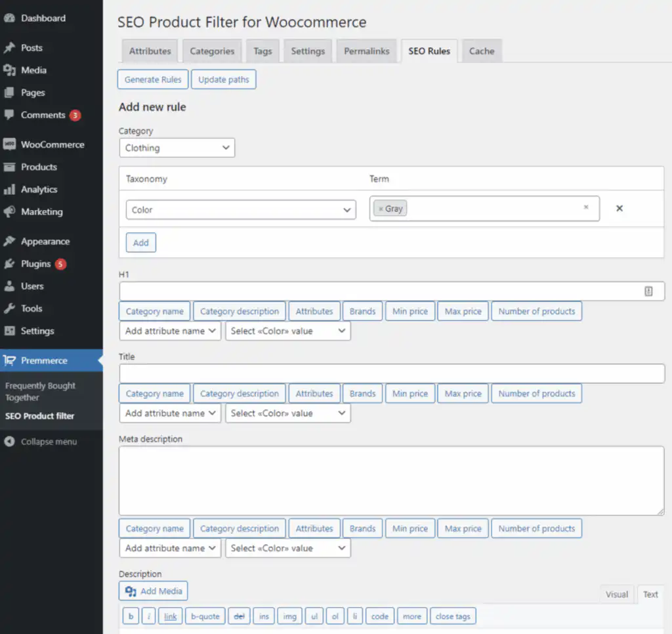Click the bold b editor button
The width and height of the screenshot is (672, 634).
(x=131, y=616)
